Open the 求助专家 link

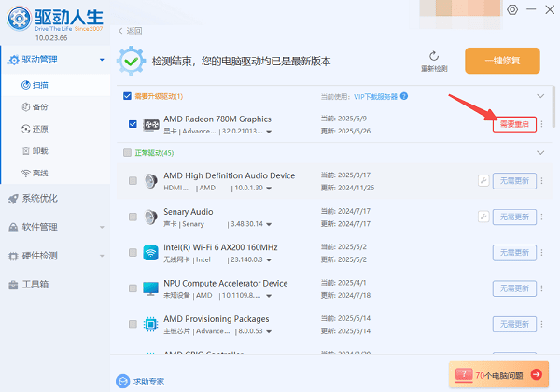tap(149, 382)
